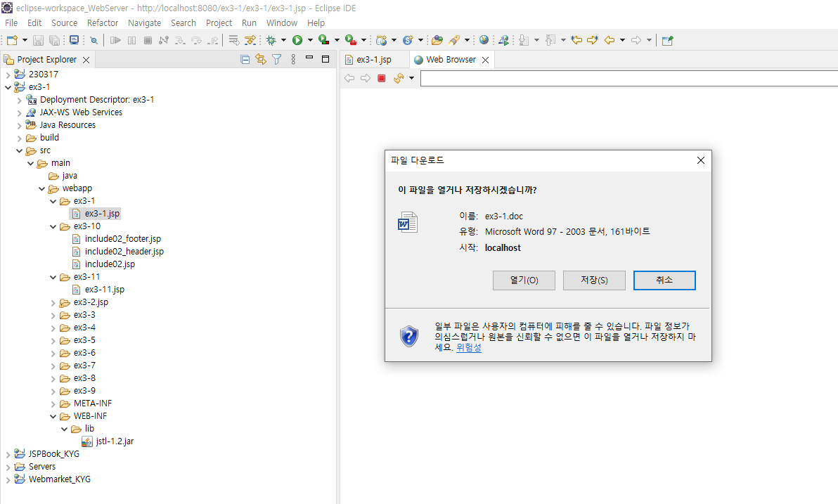Click the 저장(S) button in download dialog
This screenshot has height=504, width=838.
click(x=594, y=280)
